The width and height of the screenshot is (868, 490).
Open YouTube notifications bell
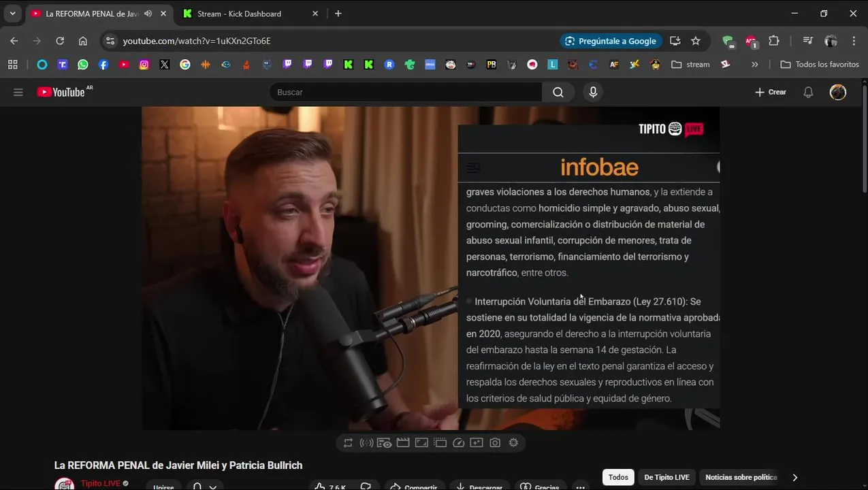[x=808, y=92]
